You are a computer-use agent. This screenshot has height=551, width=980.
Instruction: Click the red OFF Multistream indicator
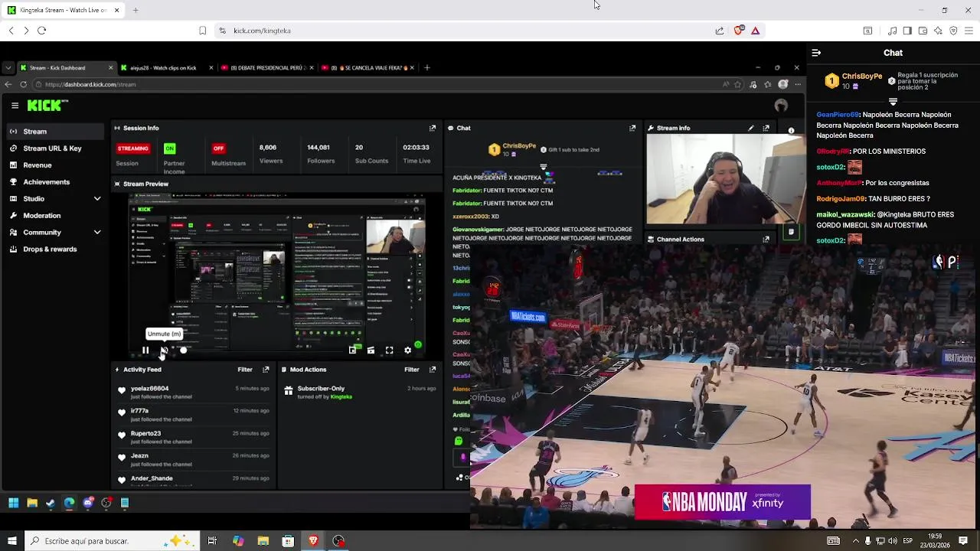[x=219, y=148]
